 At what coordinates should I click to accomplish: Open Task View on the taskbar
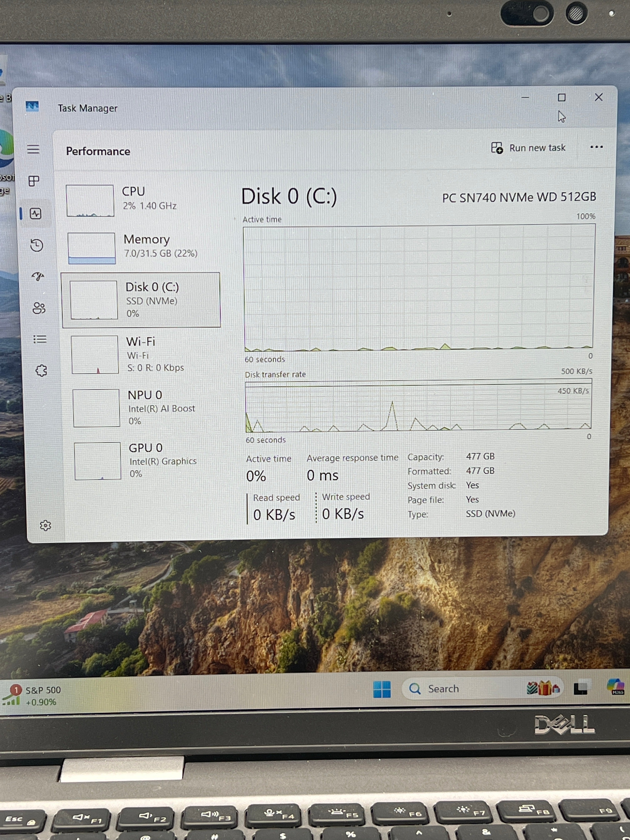[x=582, y=688]
